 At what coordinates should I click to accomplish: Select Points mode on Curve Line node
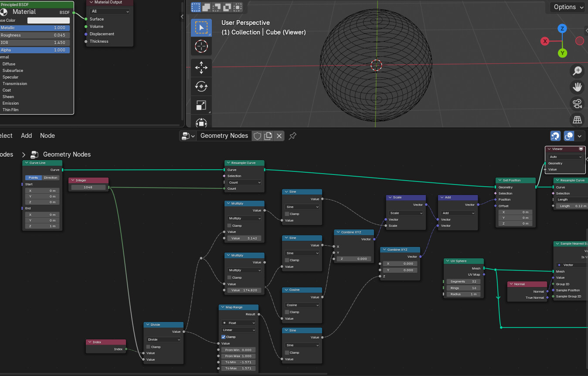[34, 178]
